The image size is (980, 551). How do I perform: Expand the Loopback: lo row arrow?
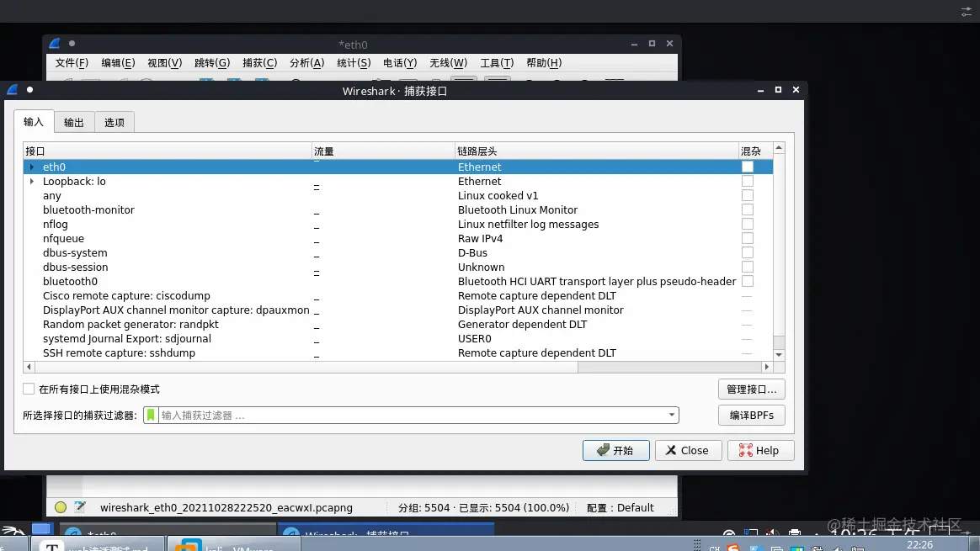click(32, 181)
